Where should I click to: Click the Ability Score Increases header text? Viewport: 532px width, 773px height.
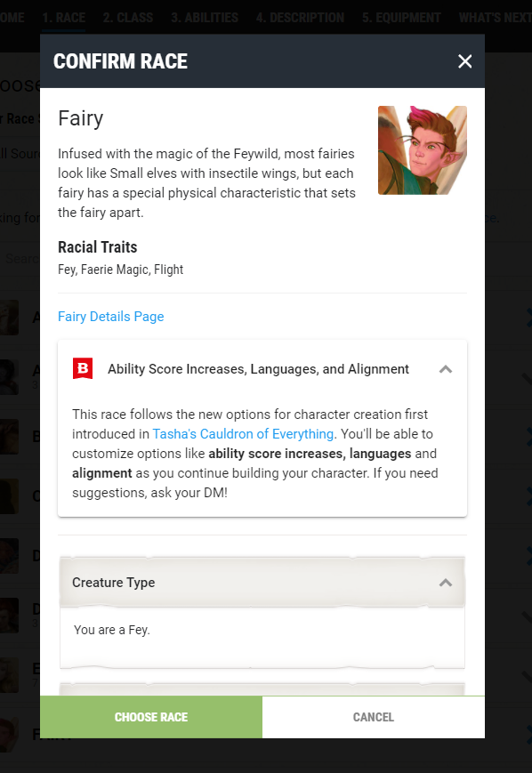coord(258,369)
